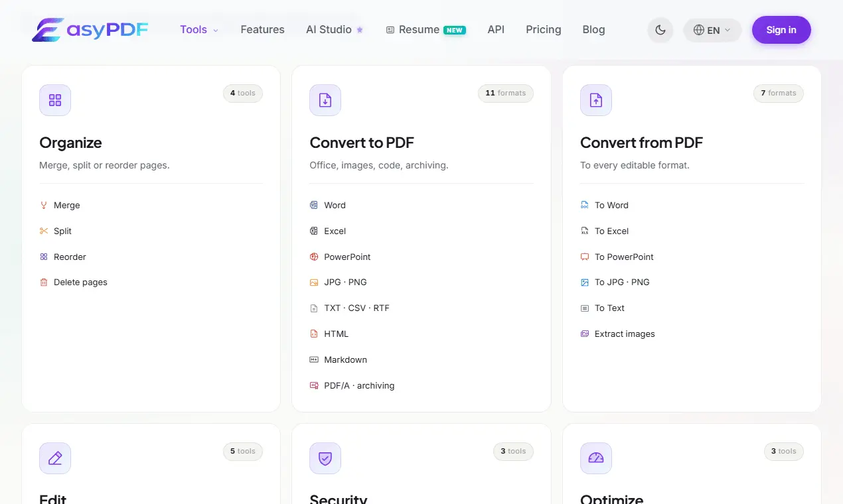Click the Convert to PDF heading
843x504 pixels.
362,143
